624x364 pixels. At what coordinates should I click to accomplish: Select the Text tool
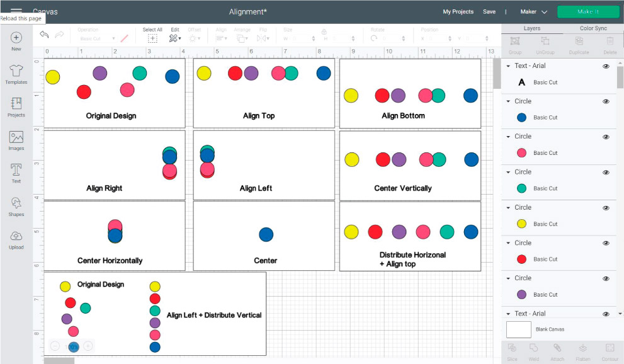[16, 170]
